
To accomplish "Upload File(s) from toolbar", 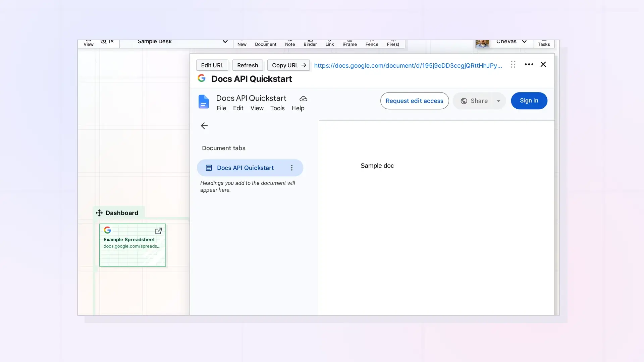I will (393, 44).
